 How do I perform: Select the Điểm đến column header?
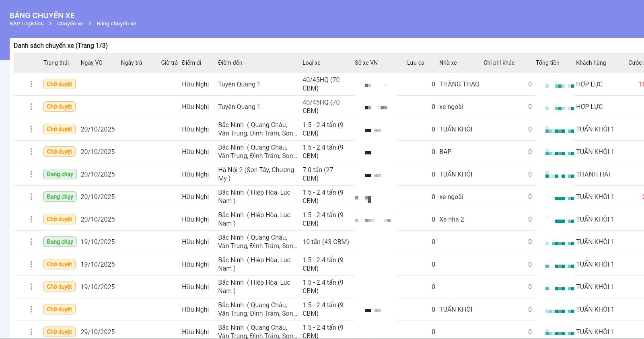click(230, 63)
